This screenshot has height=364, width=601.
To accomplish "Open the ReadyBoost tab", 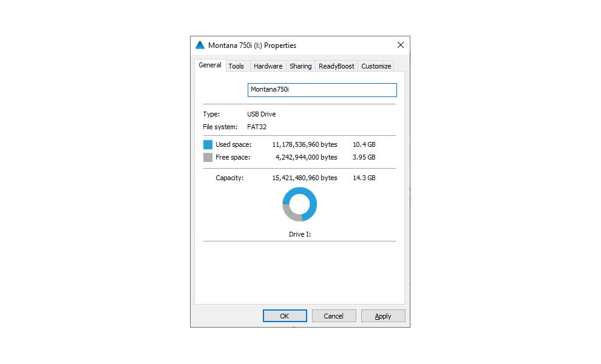I will tap(336, 66).
